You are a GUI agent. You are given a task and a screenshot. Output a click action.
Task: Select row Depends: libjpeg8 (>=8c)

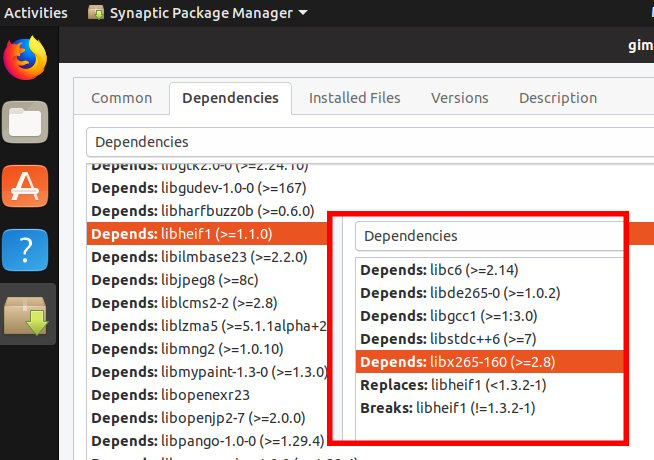coord(207,280)
